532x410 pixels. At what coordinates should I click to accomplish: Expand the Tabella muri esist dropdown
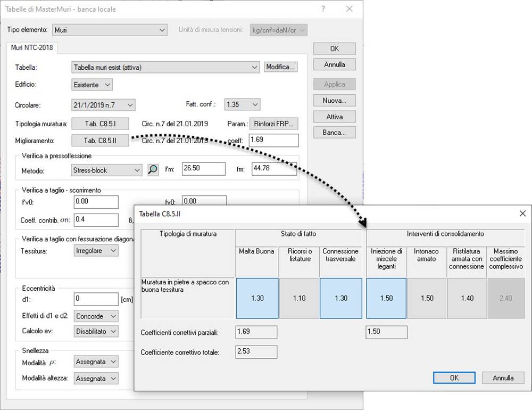pos(165,67)
